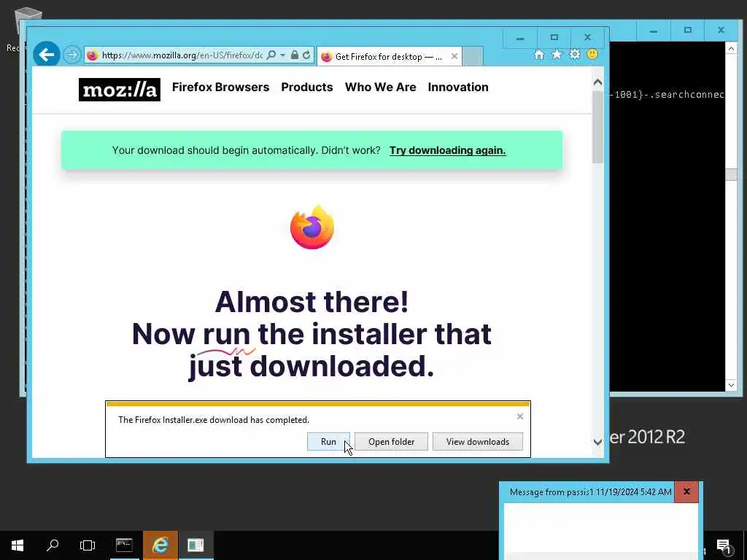This screenshot has height=560, width=747.
Task: Run the downloaded Firefox Installer
Action: coord(328,441)
